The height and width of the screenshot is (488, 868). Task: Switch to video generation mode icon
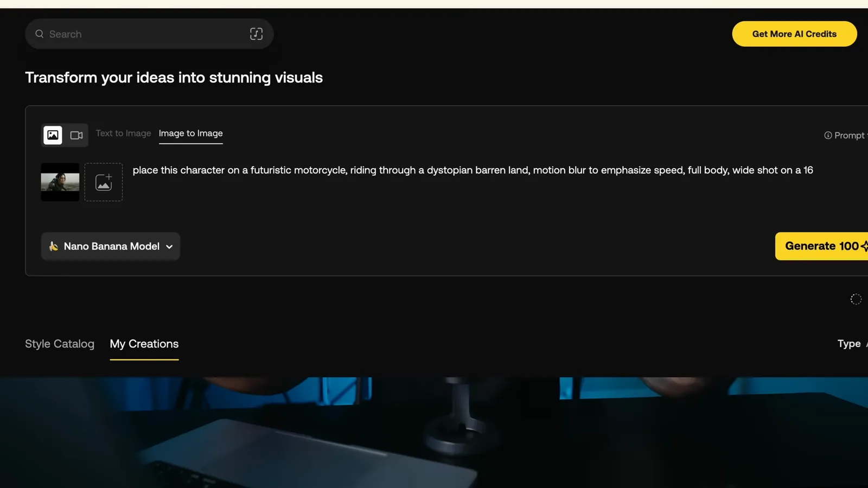pyautogui.click(x=76, y=135)
